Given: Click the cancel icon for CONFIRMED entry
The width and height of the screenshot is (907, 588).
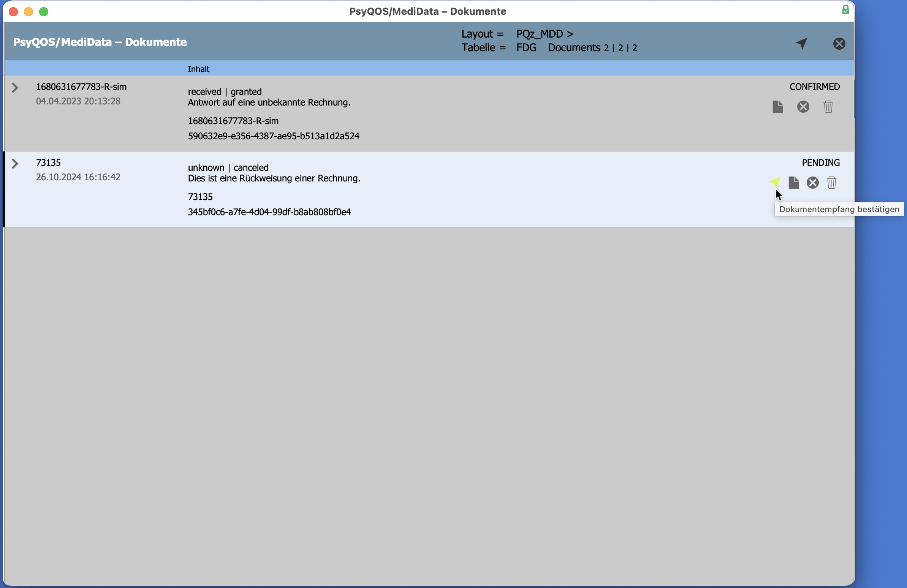Looking at the screenshot, I should click(804, 106).
